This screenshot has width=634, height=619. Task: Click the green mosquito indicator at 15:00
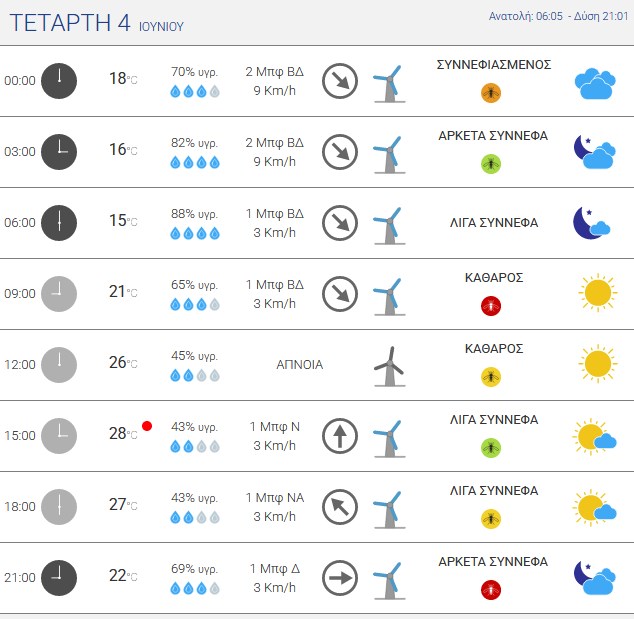[x=491, y=448]
